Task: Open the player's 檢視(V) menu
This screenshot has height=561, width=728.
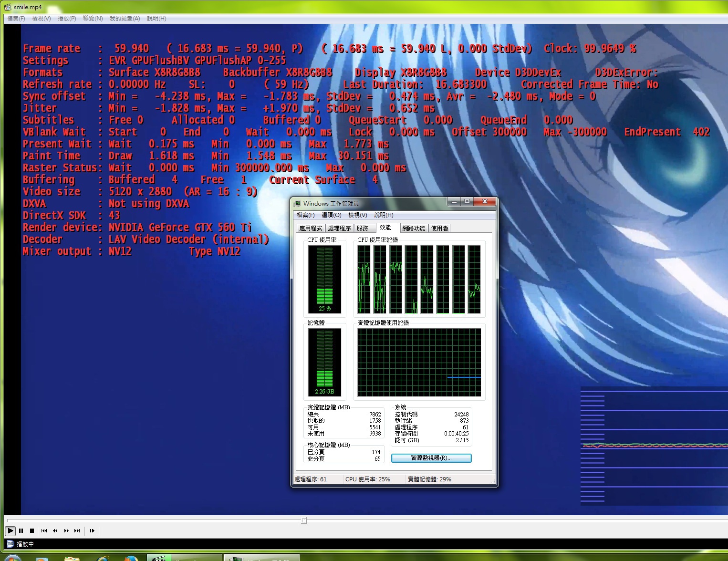Action: pos(42,19)
